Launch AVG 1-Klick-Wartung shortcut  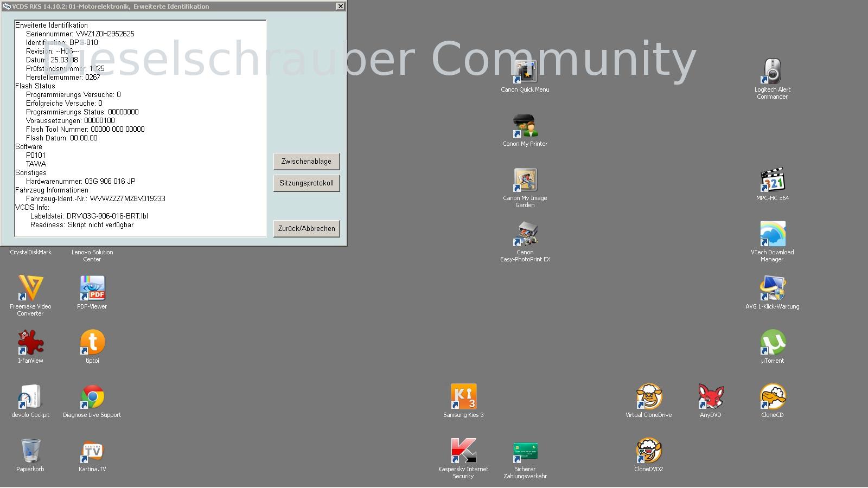click(773, 288)
